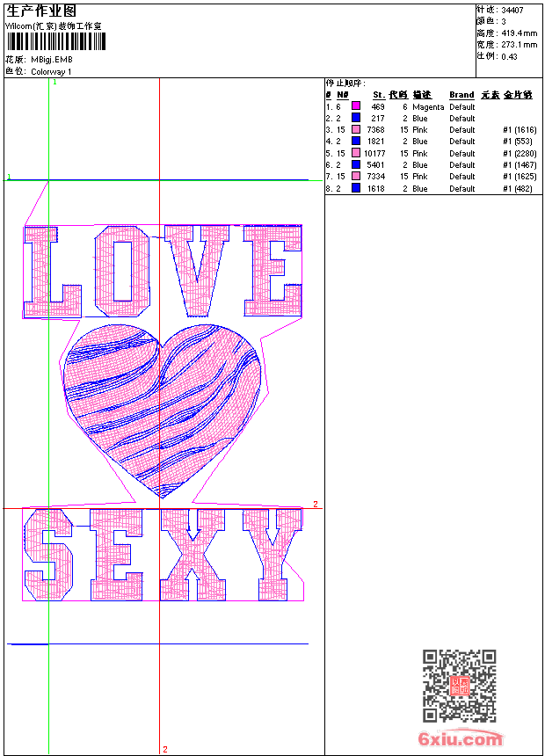Click the green marker 1 atop vertical guide
Image resolution: width=545 pixels, height=756 pixels.
tap(55, 83)
